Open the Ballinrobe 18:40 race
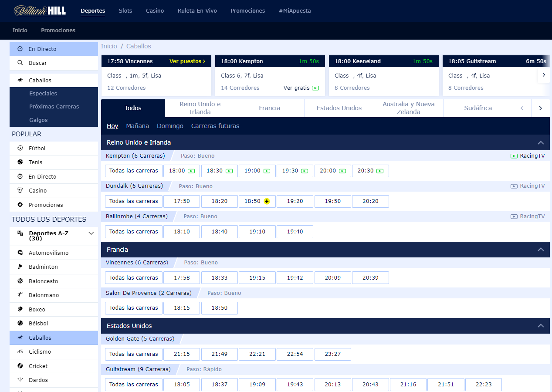552x392 pixels. point(220,232)
